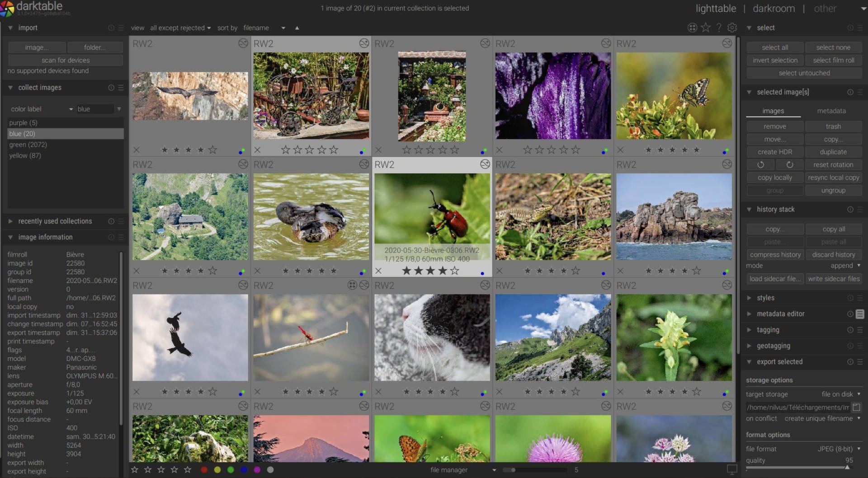Toggle the blue color label on the beetle photo
Viewport: 868px width, 478px height.
pos(482,273)
